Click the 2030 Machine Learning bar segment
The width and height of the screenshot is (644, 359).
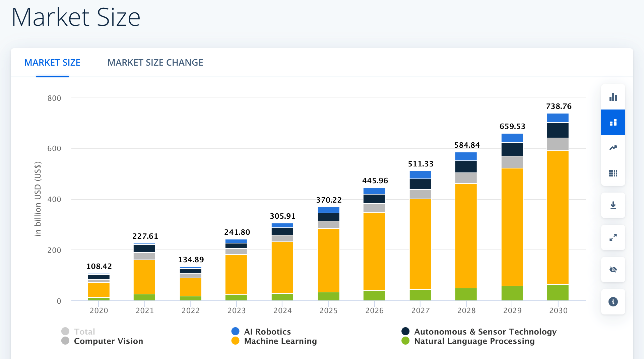[558, 218]
